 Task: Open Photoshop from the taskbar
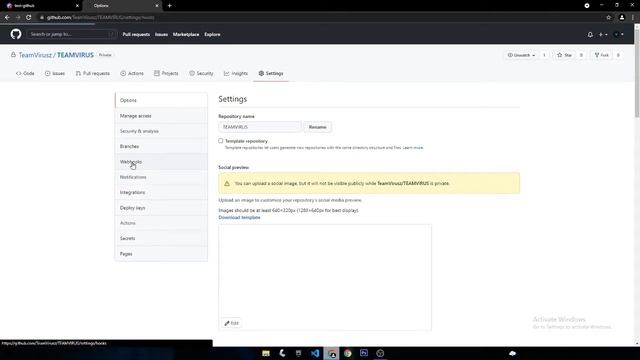click(364, 353)
